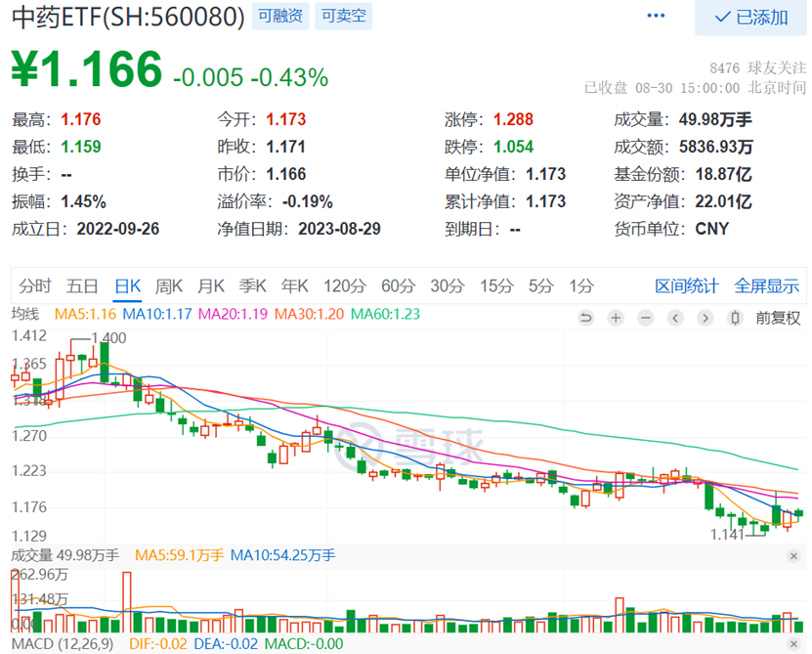Screen dimensions: 812x654
Task: Click the 8476 球友关注 follower count
Action: tap(757, 67)
